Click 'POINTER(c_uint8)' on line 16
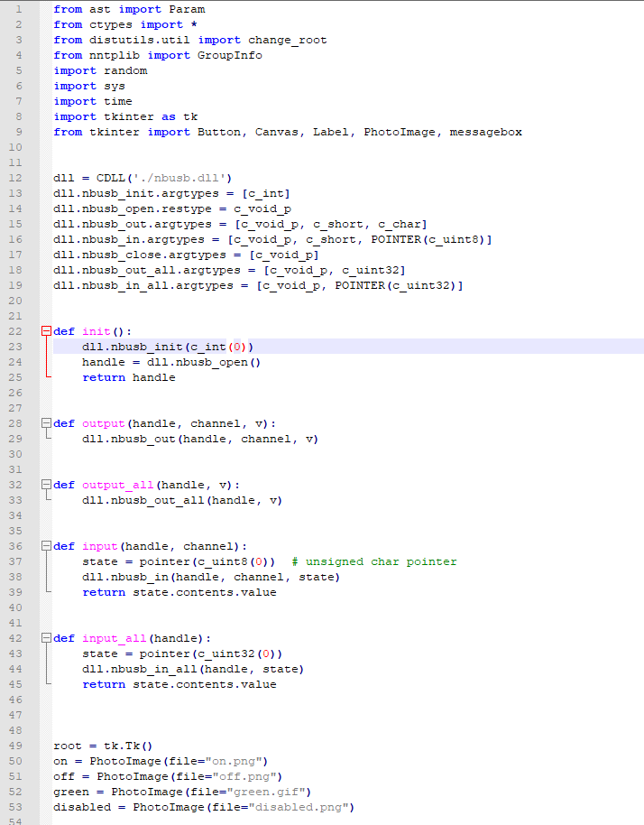This screenshot has height=825, width=644. 428,239
